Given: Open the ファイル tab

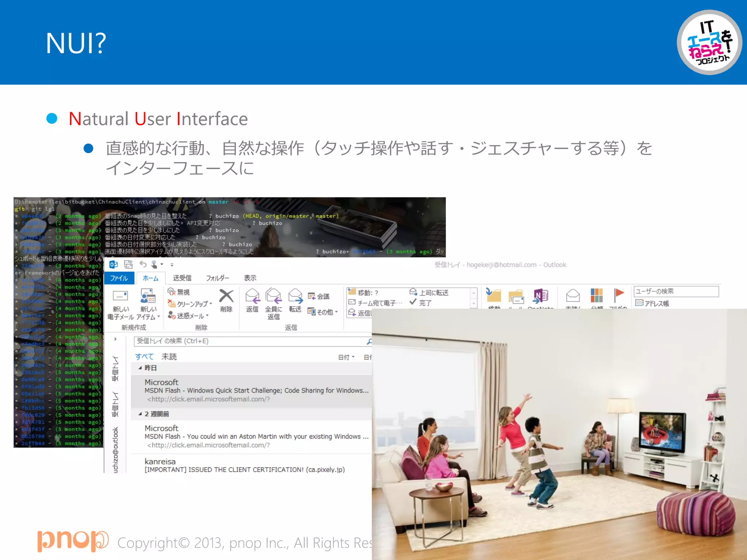Looking at the screenshot, I should click(119, 278).
